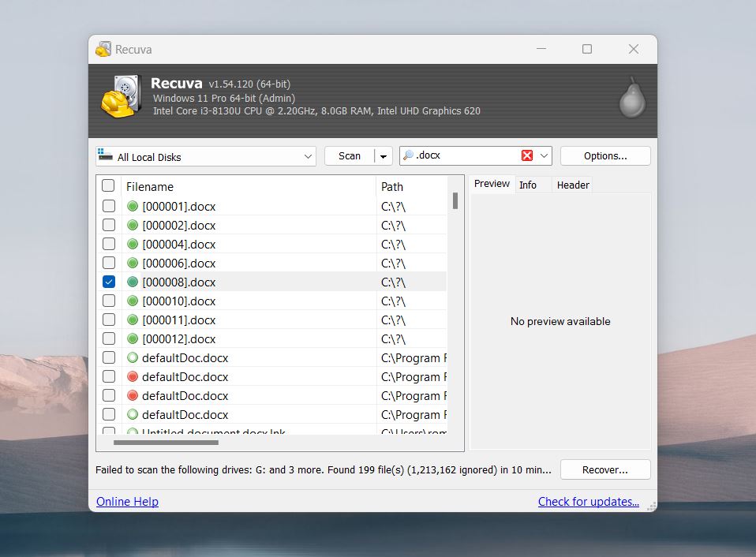Uncheck the box for [000008].docx
This screenshot has width=756, height=557.
click(109, 282)
